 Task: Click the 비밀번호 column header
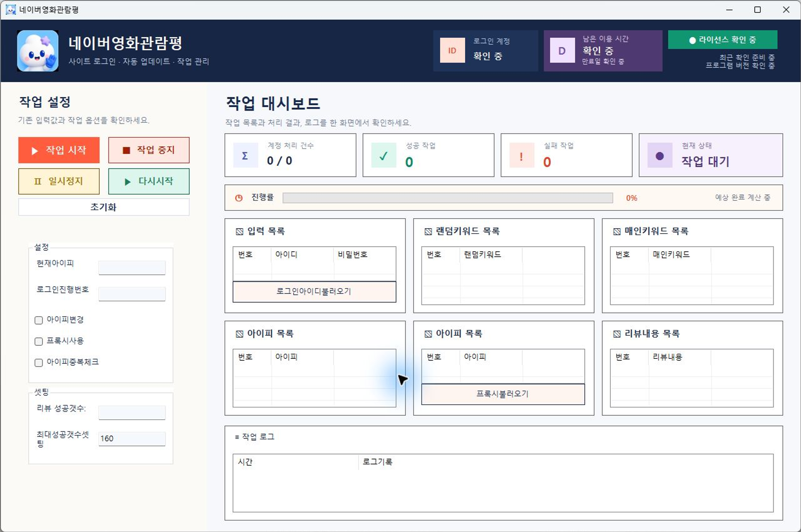364,255
